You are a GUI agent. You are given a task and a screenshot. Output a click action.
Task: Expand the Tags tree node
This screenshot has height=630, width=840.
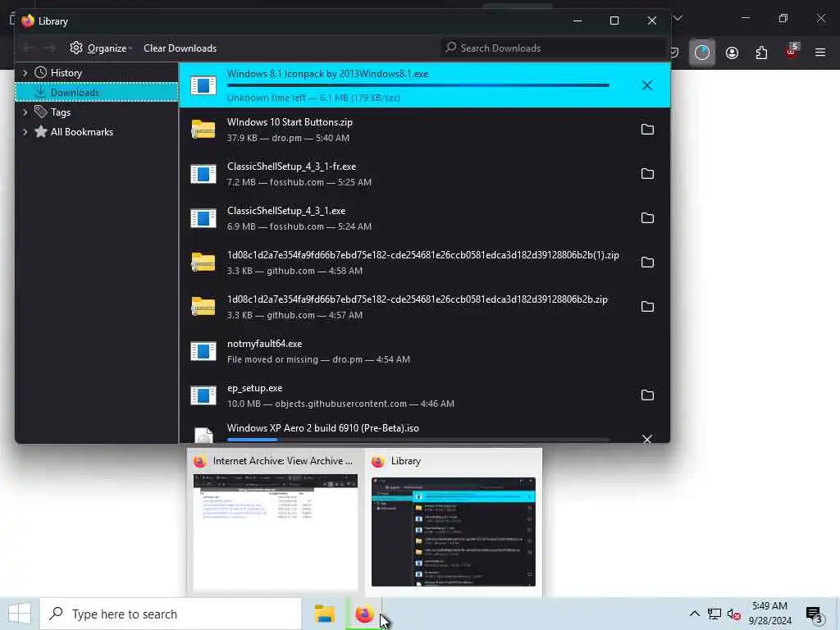(25, 112)
